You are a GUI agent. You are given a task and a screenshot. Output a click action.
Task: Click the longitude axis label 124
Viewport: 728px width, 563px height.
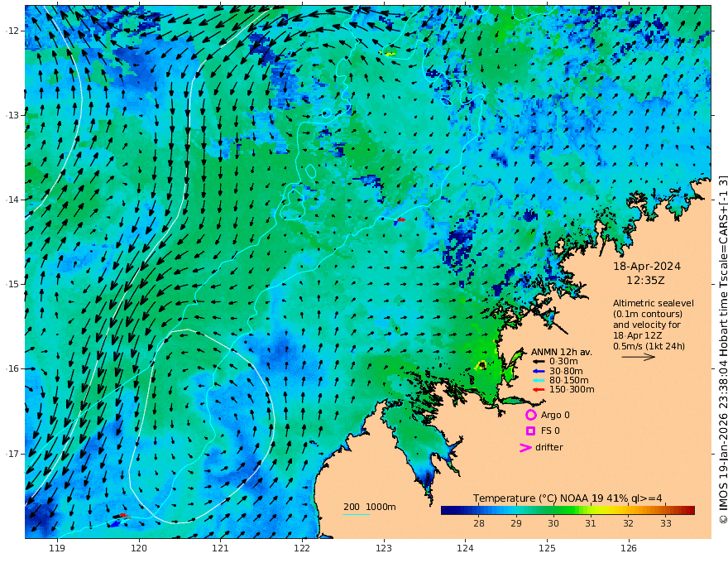click(x=465, y=548)
